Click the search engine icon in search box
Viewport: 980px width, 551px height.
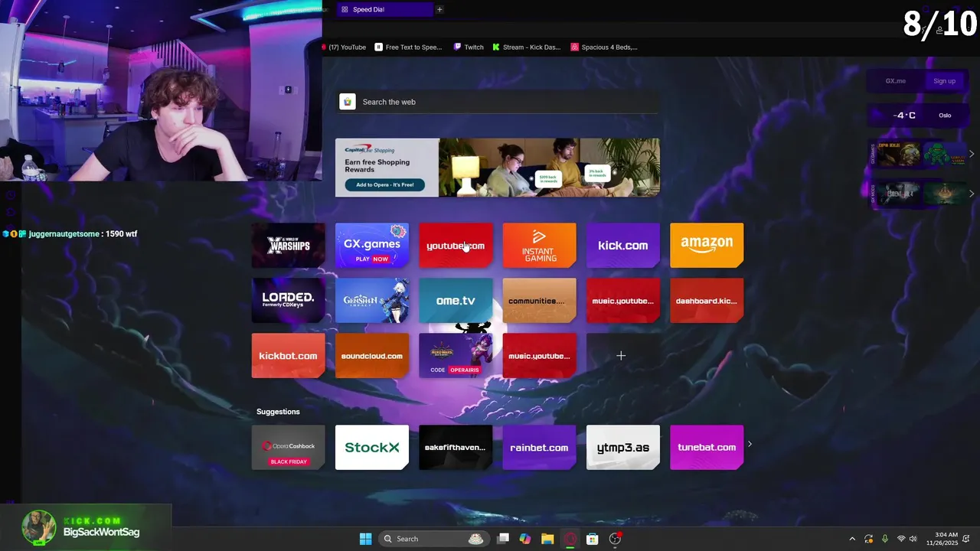pos(348,102)
